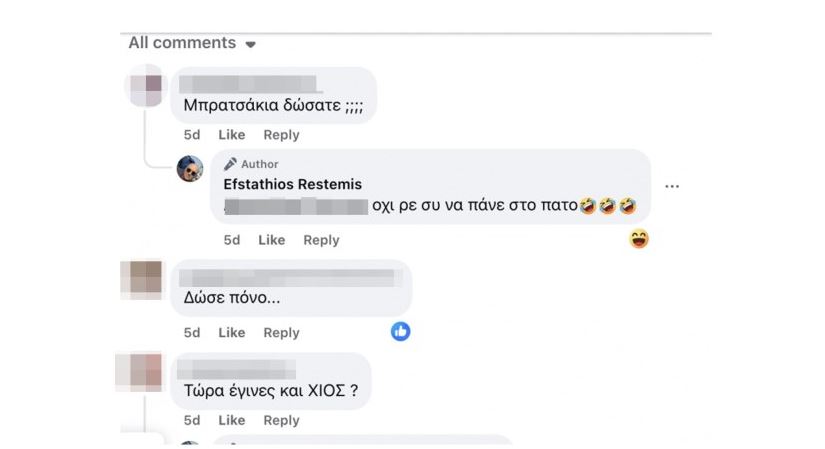Like the "Τώρα έγινες και ΧΙΟΣ" comment
Image resolution: width=825 pixels, height=449 pixels.
click(x=231, y=420)
